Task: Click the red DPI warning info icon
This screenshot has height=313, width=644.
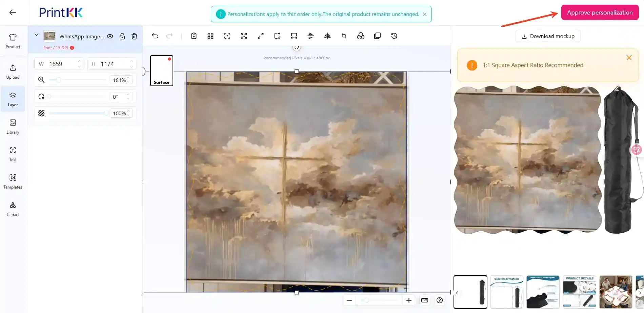Action: point(72,48)
